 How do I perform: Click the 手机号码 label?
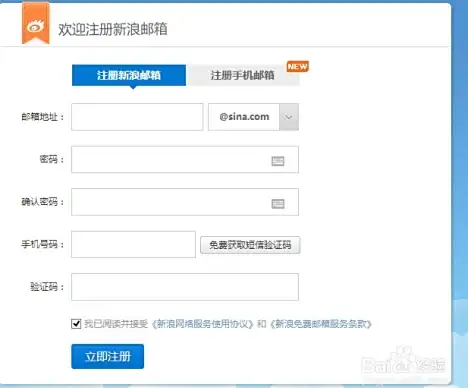pyautogui.click(x=42, y=244)
